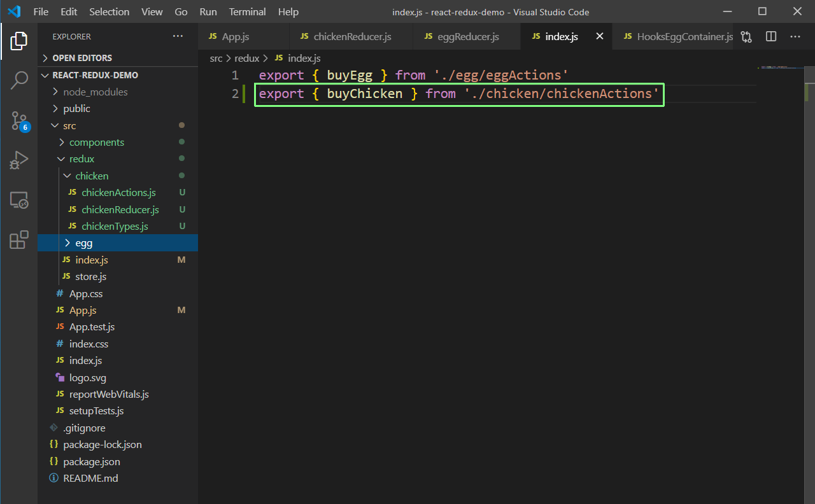
Task: Open the Remote Explorer view
Action: (18, 200)
